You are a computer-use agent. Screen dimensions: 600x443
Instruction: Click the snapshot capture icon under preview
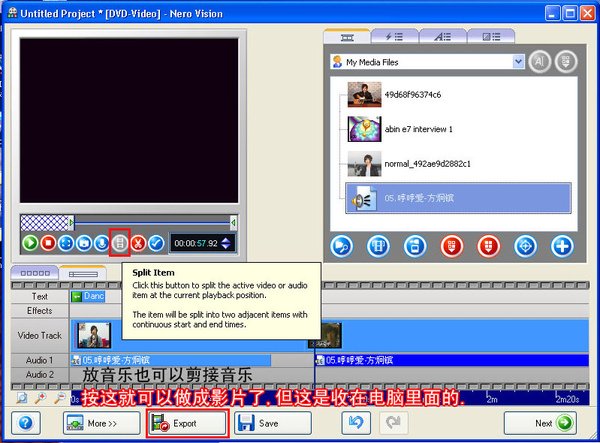84,243
